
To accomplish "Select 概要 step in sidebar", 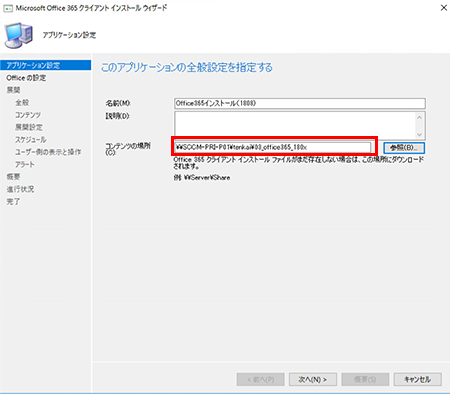I will tap(13, 177).
